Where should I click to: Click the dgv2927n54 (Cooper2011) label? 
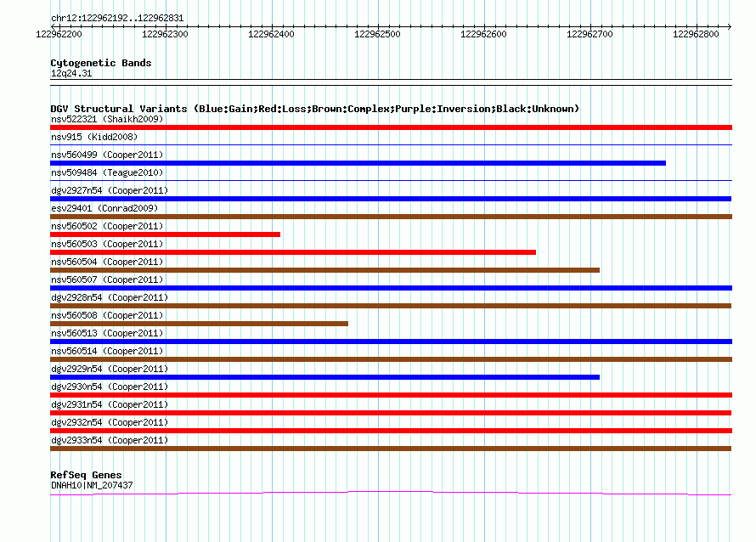tap(110, 190)
